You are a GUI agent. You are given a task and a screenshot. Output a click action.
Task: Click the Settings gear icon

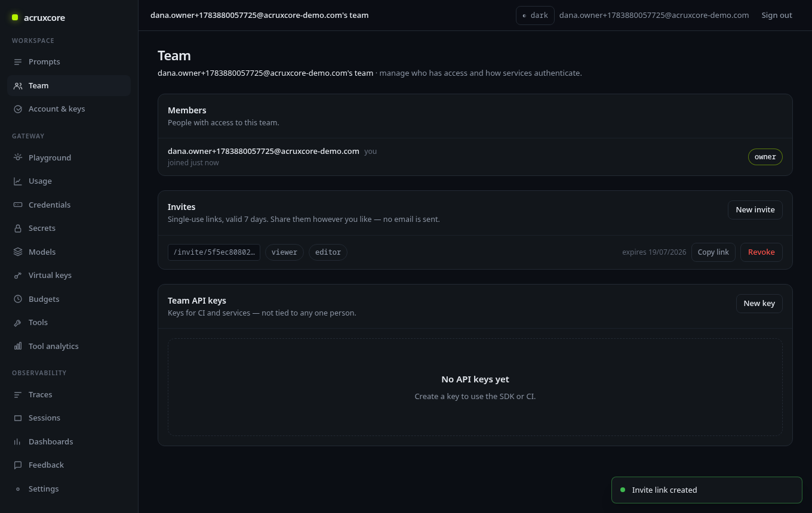tap(18, 489)
